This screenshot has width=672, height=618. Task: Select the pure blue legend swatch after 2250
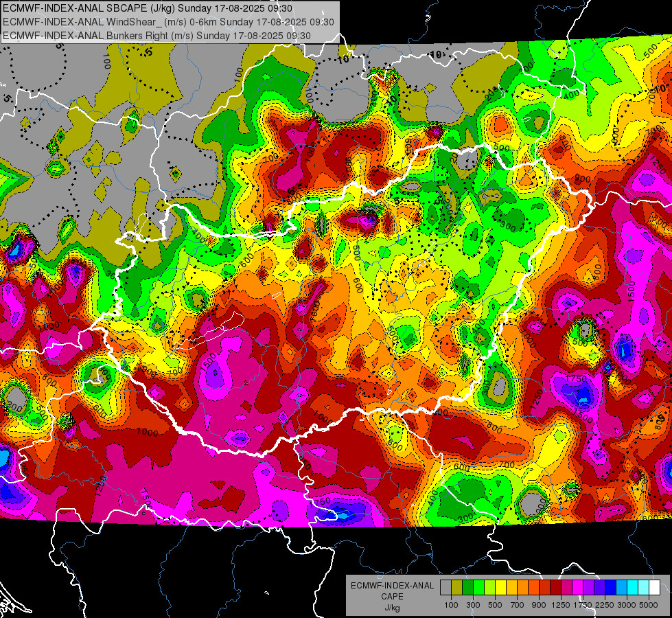[611, 588]
